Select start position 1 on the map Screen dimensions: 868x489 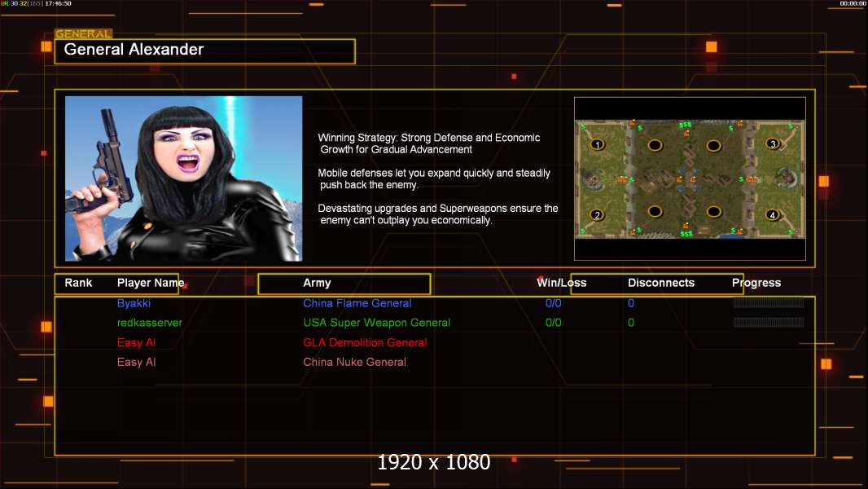tap(598, 144)
